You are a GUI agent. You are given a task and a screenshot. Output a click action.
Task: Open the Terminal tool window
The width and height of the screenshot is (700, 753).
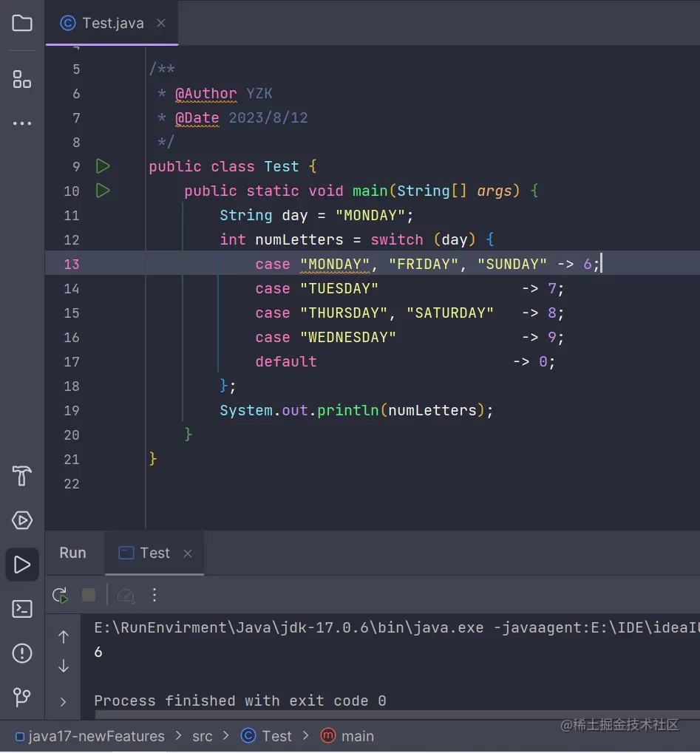click(x=22, y=608)
